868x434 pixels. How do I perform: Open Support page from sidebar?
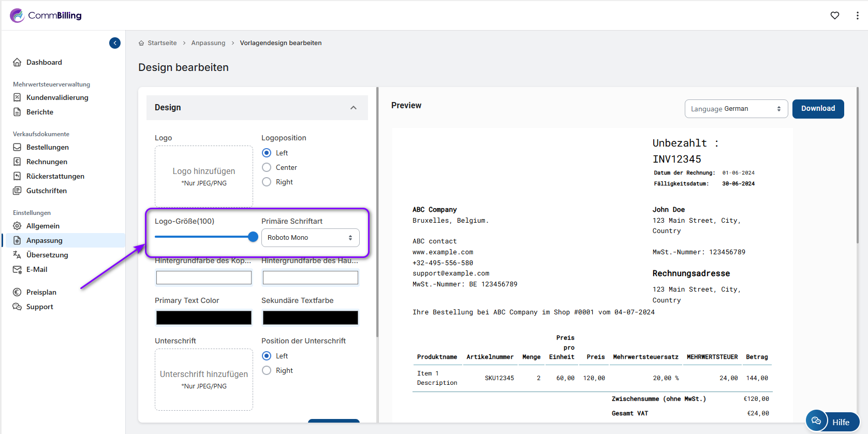click(x=40, y=307)
